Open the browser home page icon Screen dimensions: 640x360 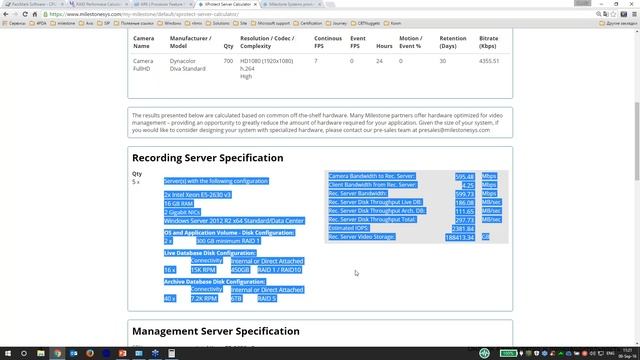[x=35, y=14]
